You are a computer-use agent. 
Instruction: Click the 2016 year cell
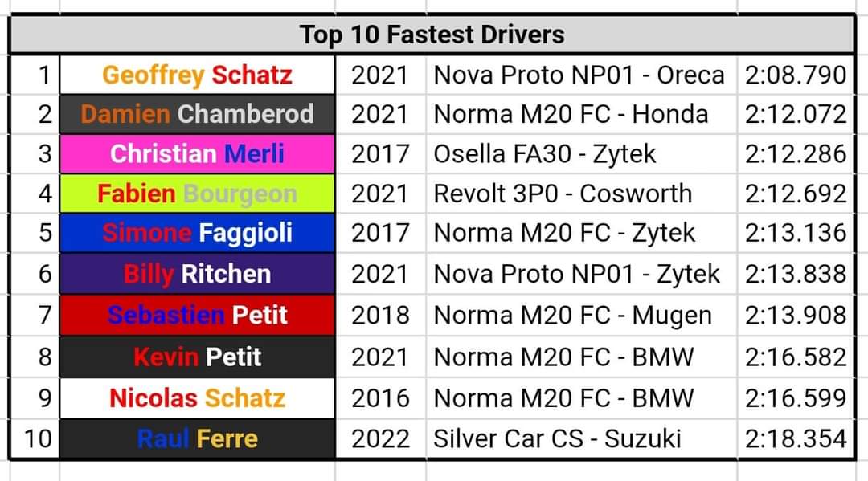[380, 397]
